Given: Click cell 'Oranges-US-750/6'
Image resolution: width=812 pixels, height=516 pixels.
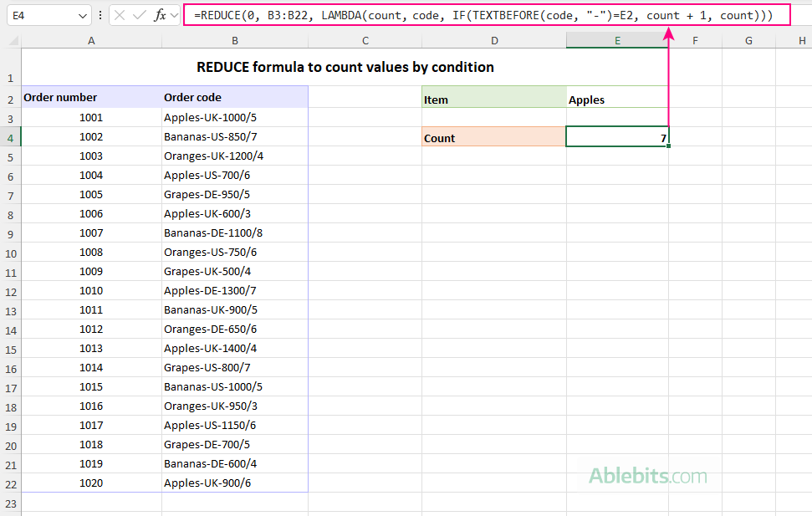Looking at the screenshot, I should tap(235, 253).
